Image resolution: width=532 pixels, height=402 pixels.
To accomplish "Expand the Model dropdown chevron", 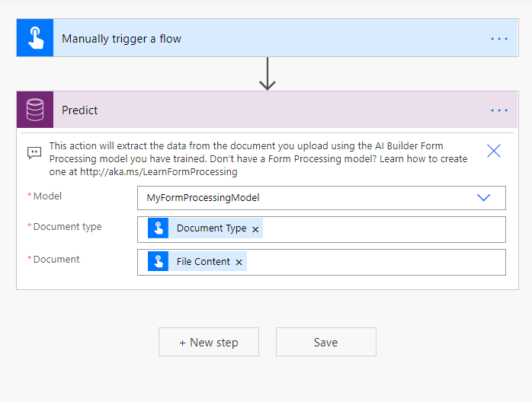I will [483, 197].
